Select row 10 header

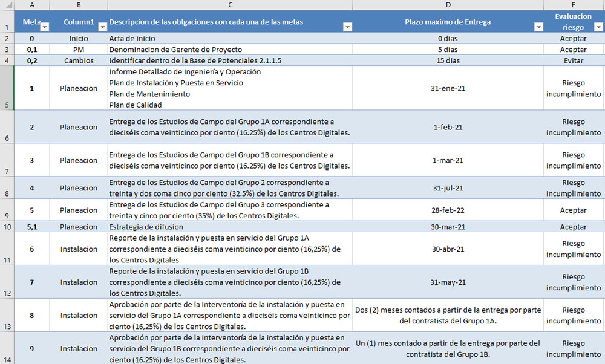point(7,227)
